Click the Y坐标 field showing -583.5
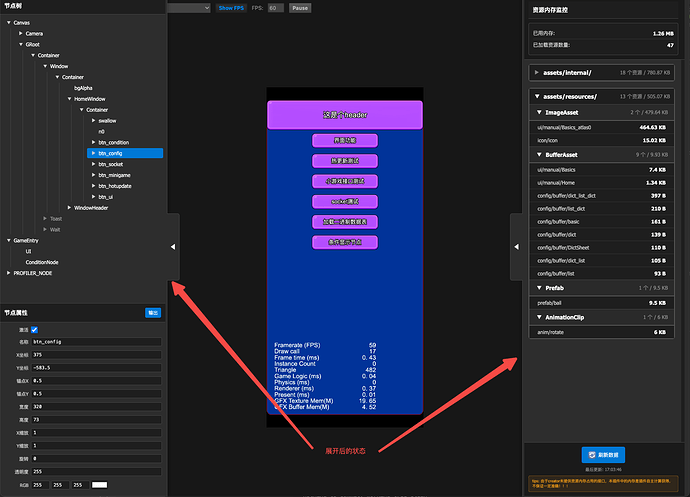Screen dimensions: 690x497 coord(96,368)
